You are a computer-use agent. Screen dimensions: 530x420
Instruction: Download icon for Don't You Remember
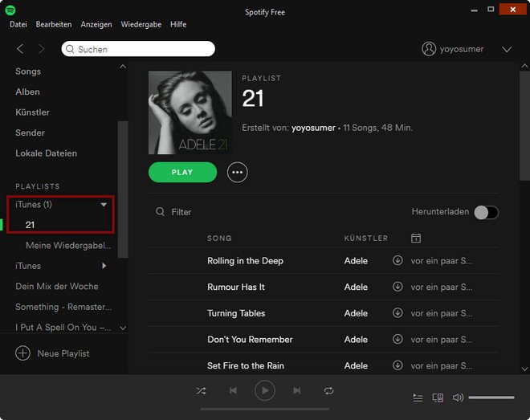coord(397,339)
